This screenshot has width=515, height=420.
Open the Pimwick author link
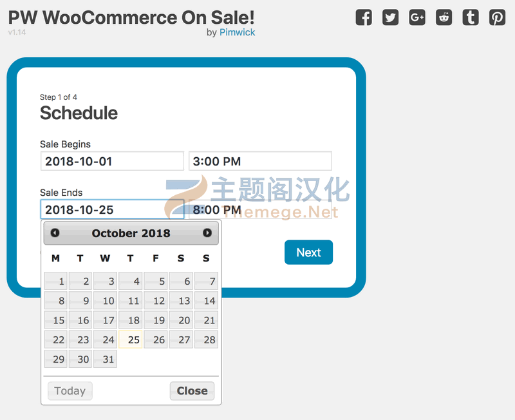point(237,32)
